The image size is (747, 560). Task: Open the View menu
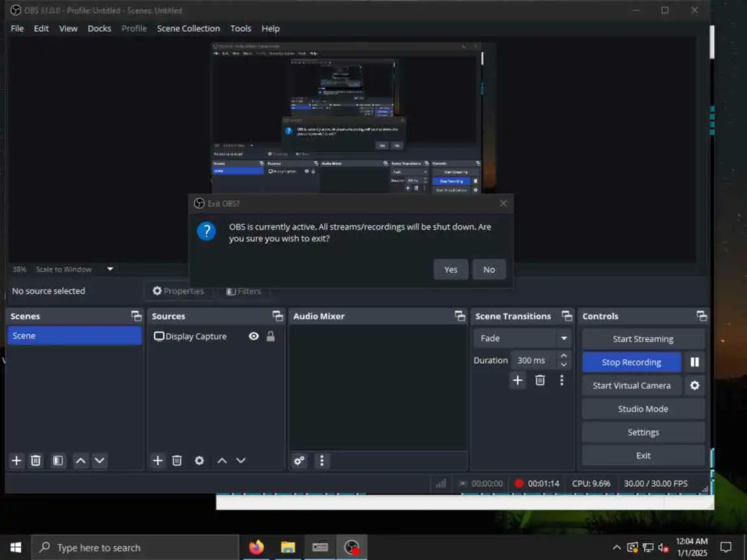(68, 29)
